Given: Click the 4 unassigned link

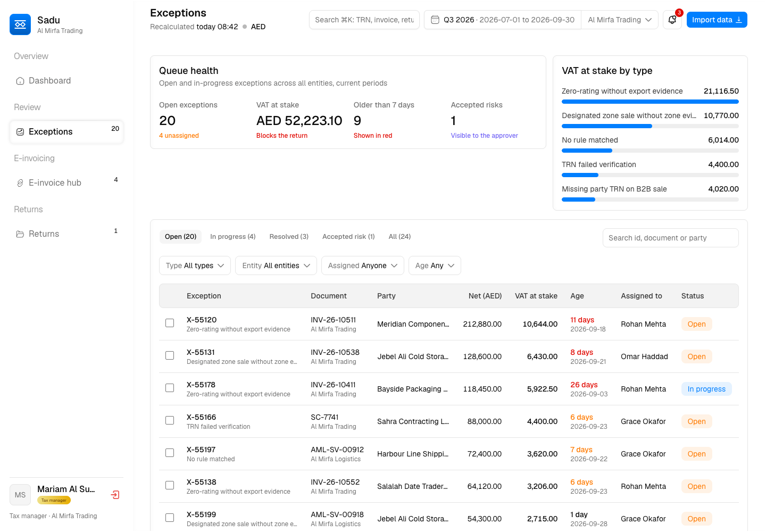Looking at the screenshot, I should pos(179,136).
